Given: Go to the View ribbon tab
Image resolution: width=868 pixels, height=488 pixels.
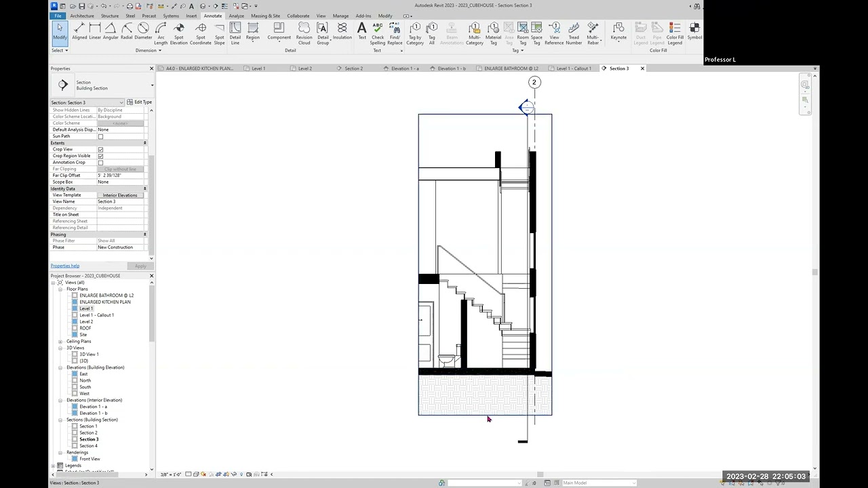Looking at the screenshot, I should (321, 16).
